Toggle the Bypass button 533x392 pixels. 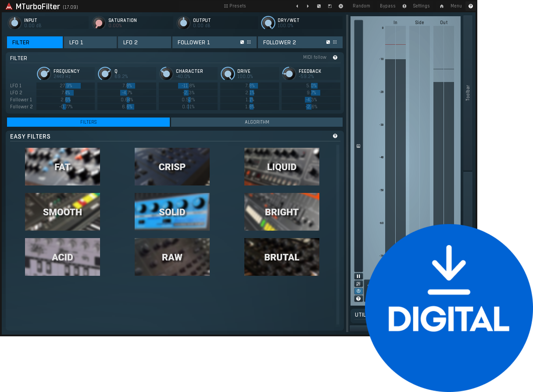(x=388, y=6)
